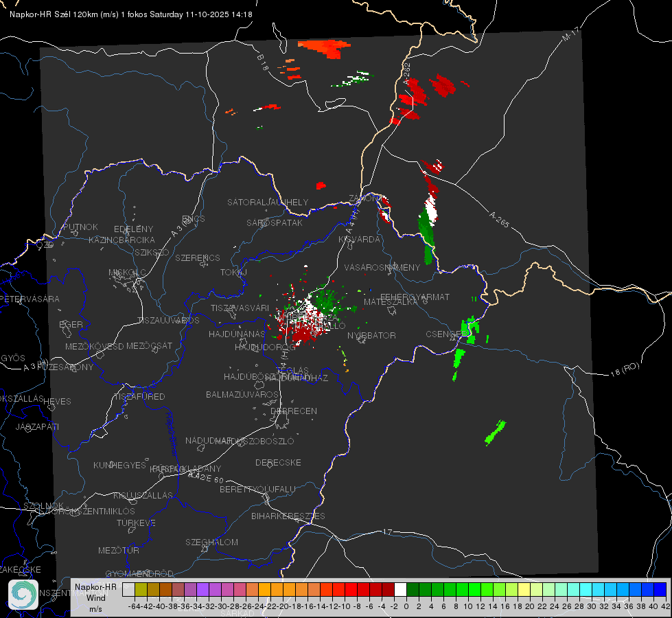Click the BERETTYÓÚJFALU city label

[x=257, y=489]
